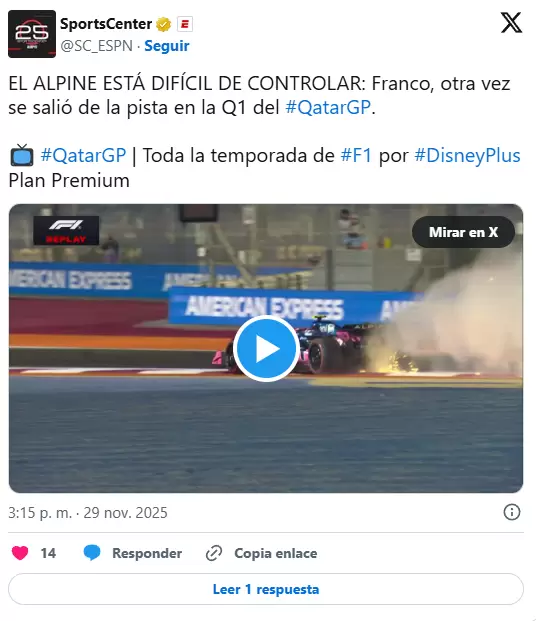Open the SportsCenter account name

(106, 24)
